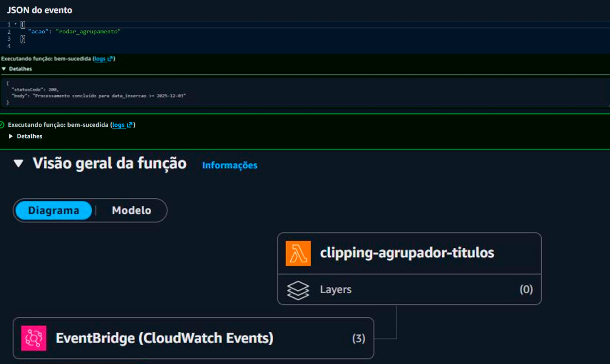Open logs link in upper small banner

tap(103, 58)
